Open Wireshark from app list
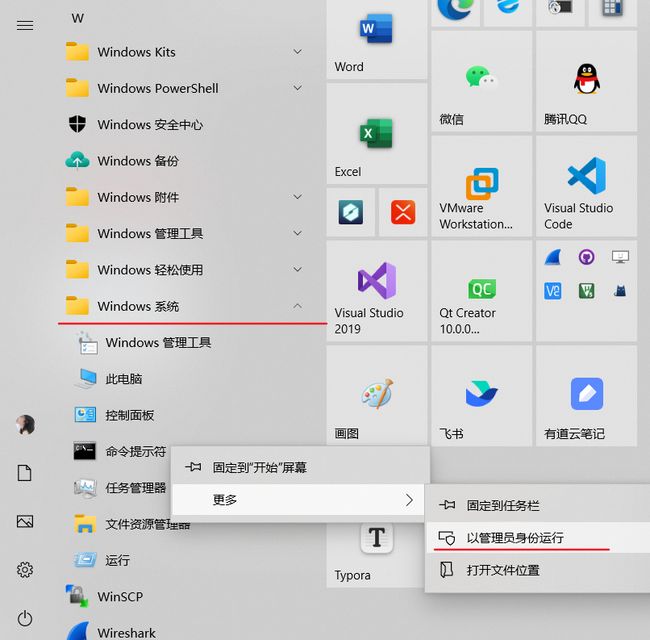The width and height of the screenshot is (650, 640). click(184, 630)
